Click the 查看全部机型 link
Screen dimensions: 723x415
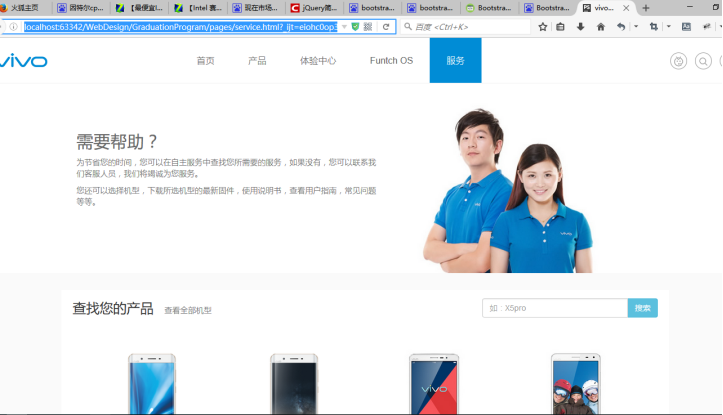pyautogui.click(x=188, y=310)
